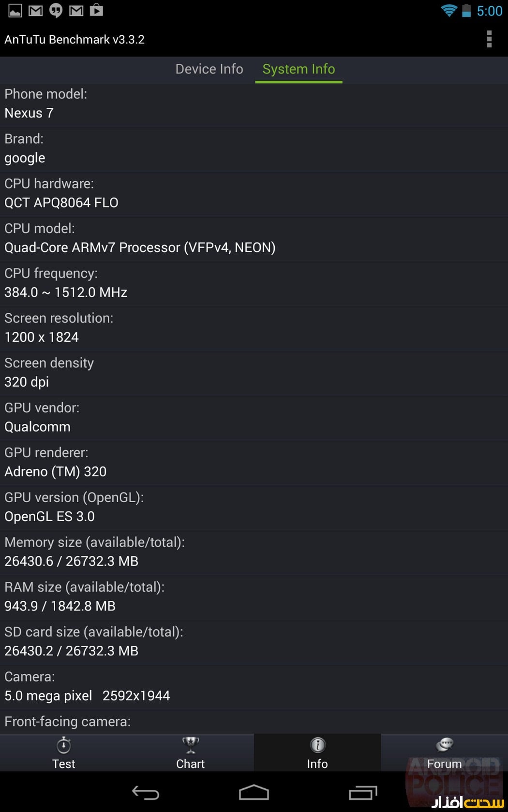Tap the GPU renderer Adreno 320 entry

pyautogui.click(x=254, y=462)
